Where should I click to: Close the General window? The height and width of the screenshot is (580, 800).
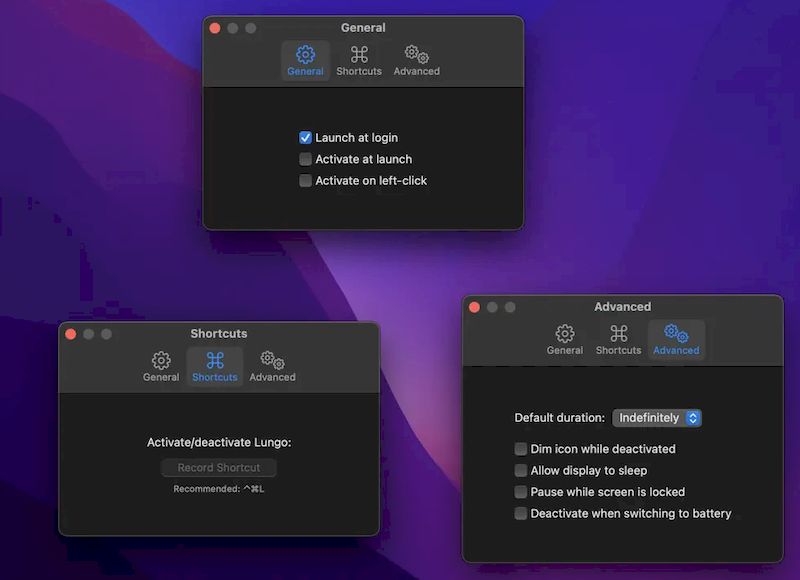pyautogui.click(x=215, y=28)
